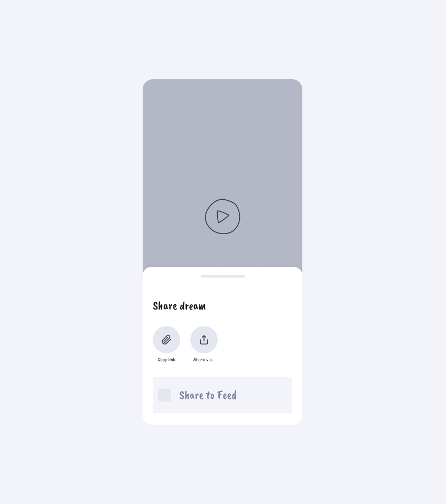Tap the Share via upload-arrow icon
The width and height of the screenshot is (446, 504).
(204, 340)
